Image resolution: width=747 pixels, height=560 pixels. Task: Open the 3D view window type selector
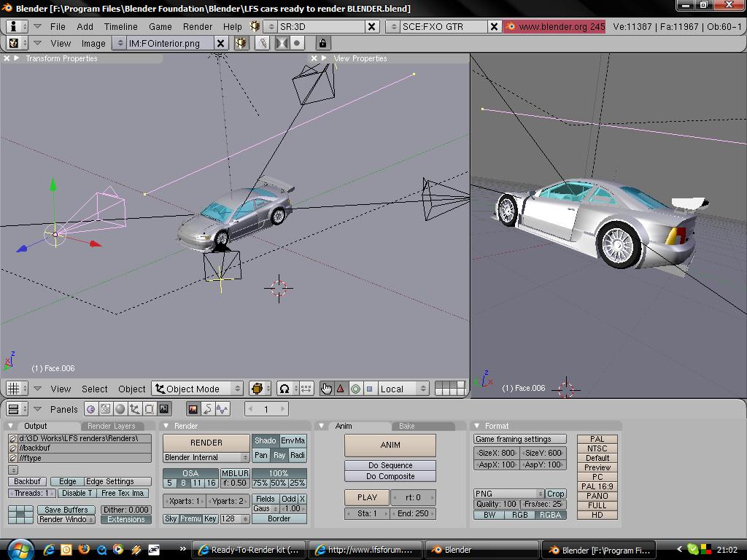[x=17, y=389]
